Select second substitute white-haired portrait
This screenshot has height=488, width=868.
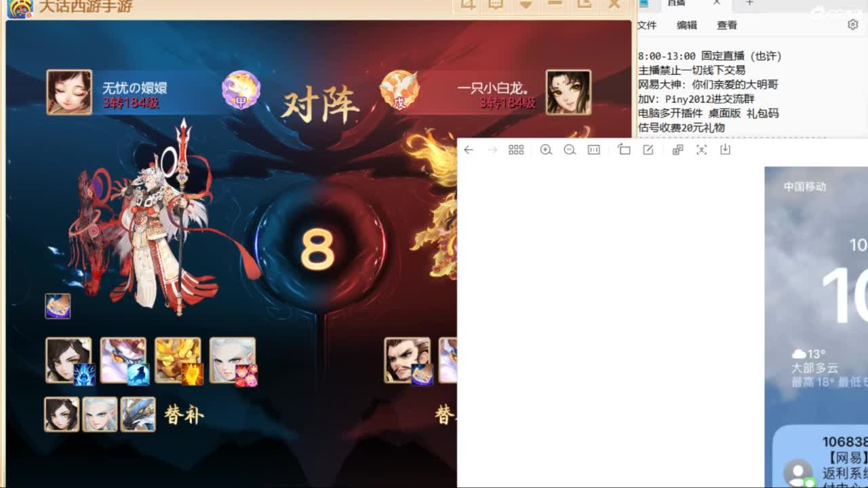point(100,414)
